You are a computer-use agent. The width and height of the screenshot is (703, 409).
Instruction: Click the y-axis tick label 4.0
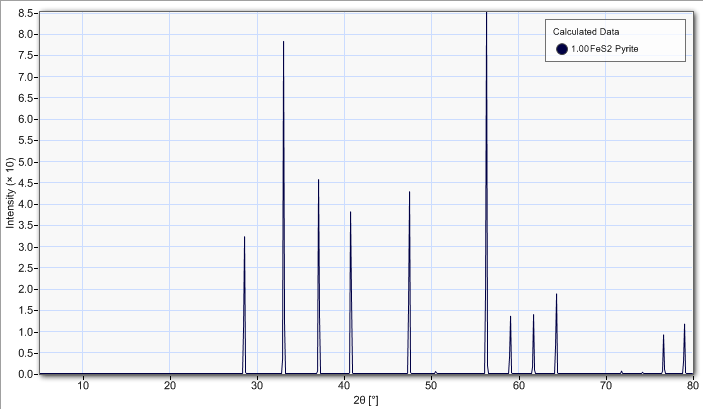point(26,204)
